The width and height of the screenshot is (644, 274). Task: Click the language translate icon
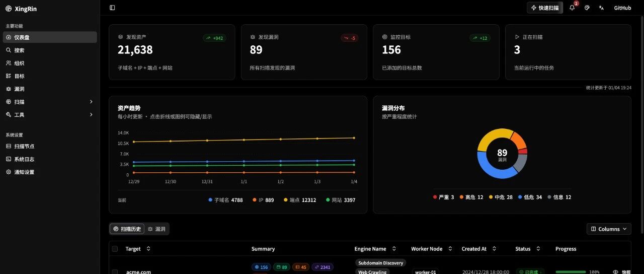coord(601,8)
